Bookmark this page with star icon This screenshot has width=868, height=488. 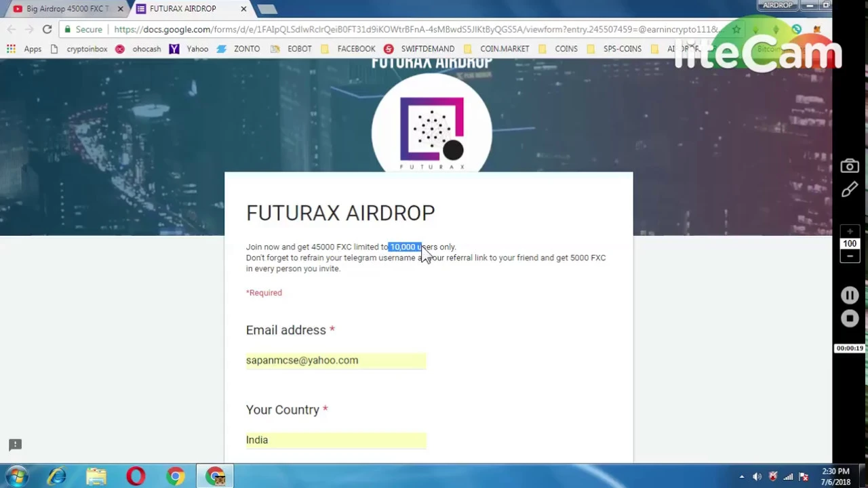click(736, 29)
